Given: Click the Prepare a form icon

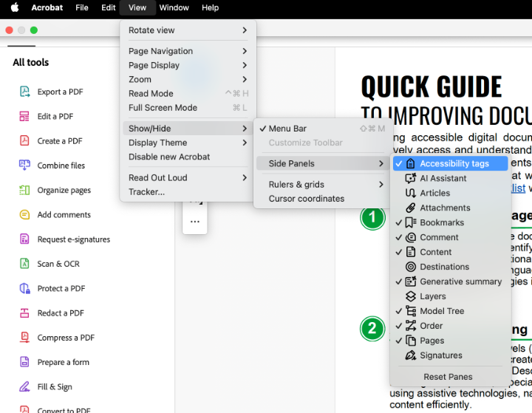Looking at the screenshot, I should tap(24, 362).
